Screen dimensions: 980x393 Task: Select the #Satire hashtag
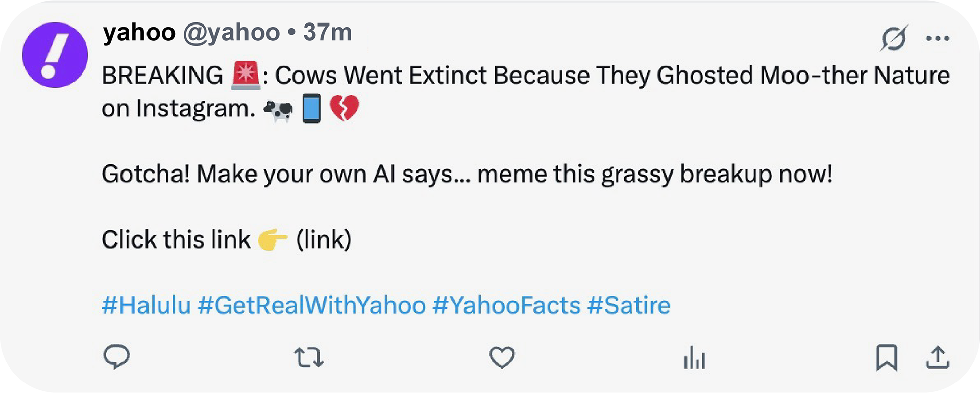pos(629,305)
